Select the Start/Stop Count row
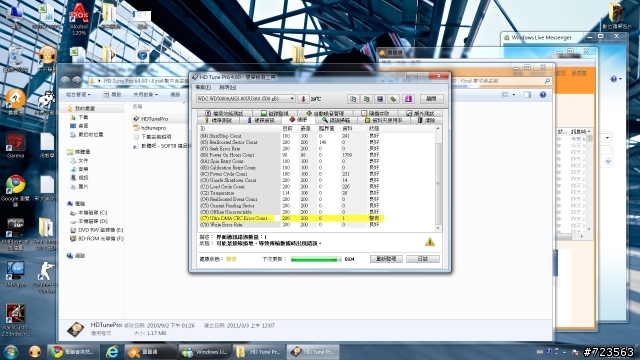 291,136
